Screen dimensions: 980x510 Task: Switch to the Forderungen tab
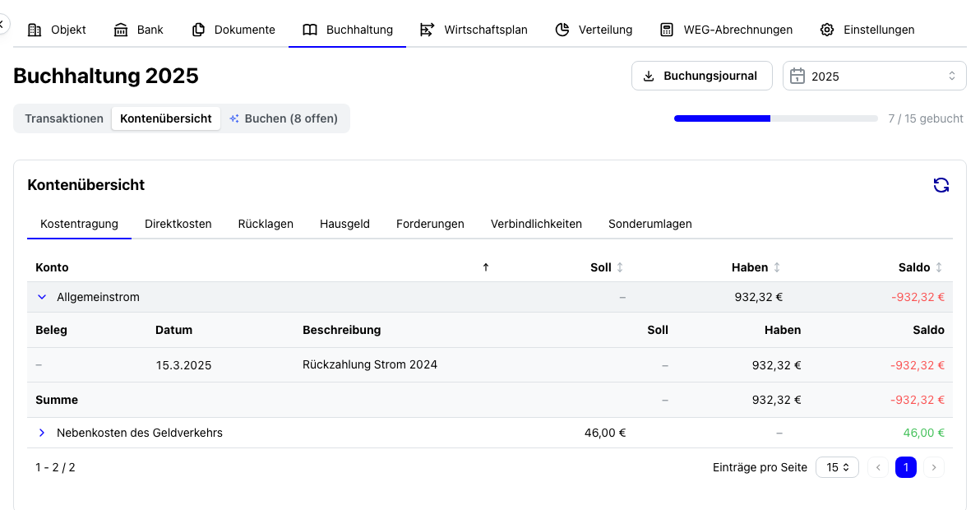(430, 225)
